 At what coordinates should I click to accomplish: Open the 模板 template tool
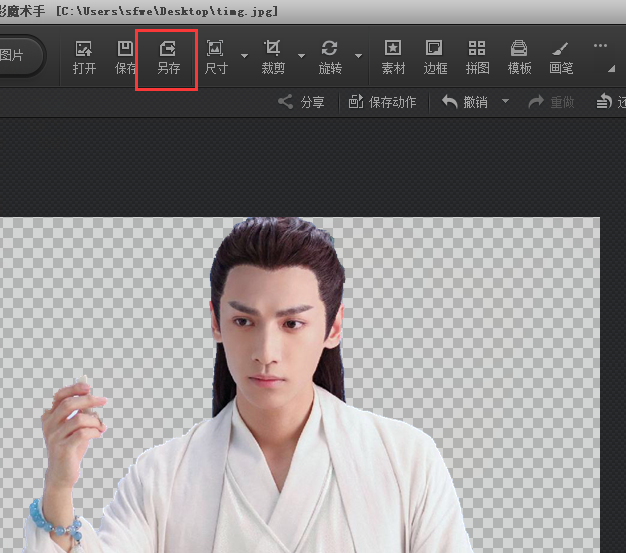519,58
